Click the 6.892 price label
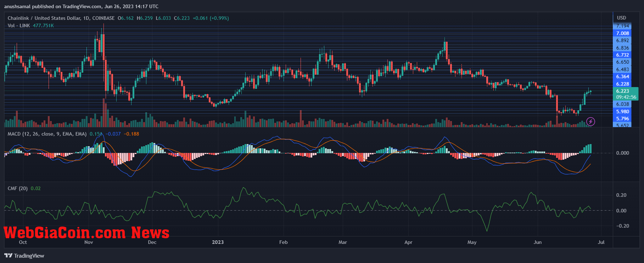The width and height of the screenshot is (644, 263). tap(622, 40)
